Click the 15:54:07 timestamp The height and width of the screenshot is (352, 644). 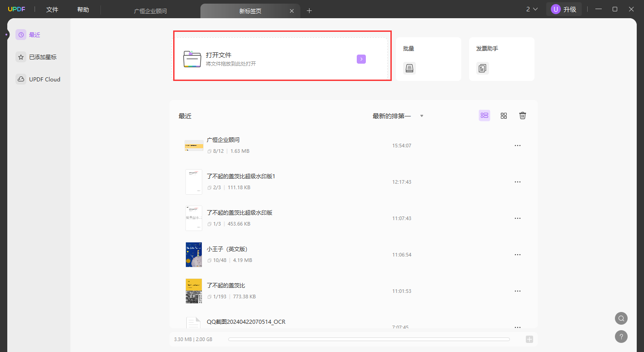click(x=402, y=146)
